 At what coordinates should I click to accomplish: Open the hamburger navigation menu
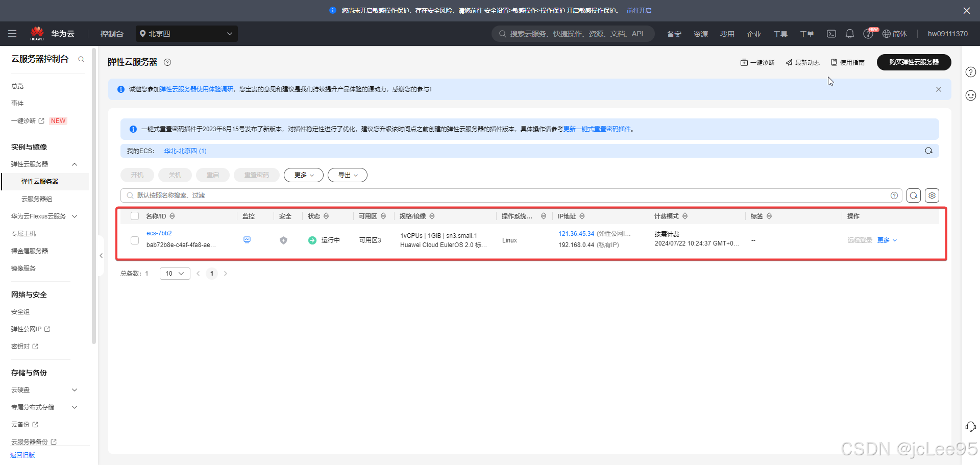[x=12, y=34]
